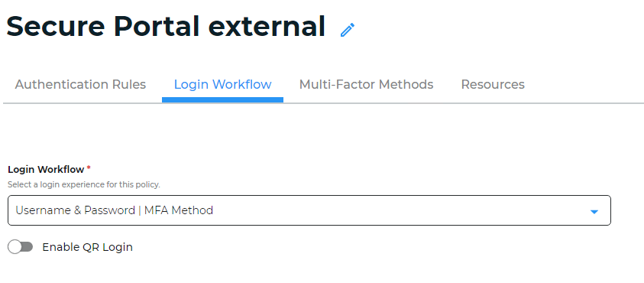Click the Secure Portal external title
The image size is (644, 283).
point(166,26)
